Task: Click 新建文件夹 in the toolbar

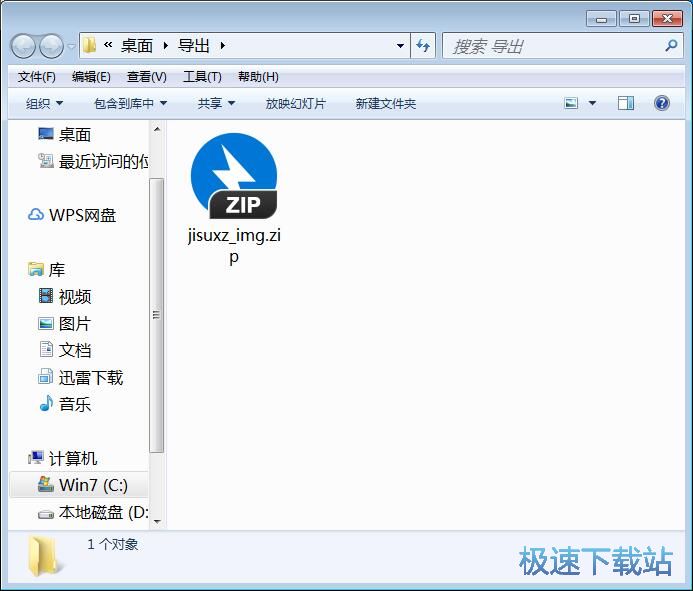Action: pos(386,103)
